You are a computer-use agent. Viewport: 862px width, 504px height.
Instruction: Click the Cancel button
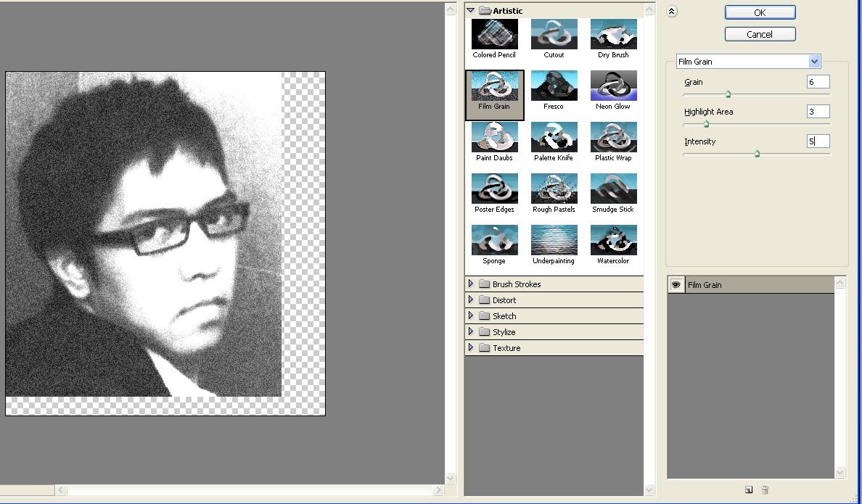coord(760,34)
